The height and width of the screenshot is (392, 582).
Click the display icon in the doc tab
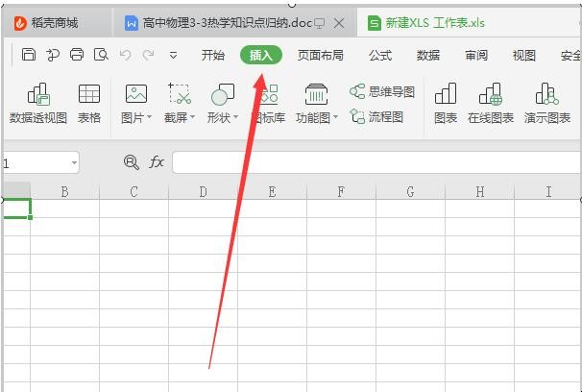(x=319, y=24)
